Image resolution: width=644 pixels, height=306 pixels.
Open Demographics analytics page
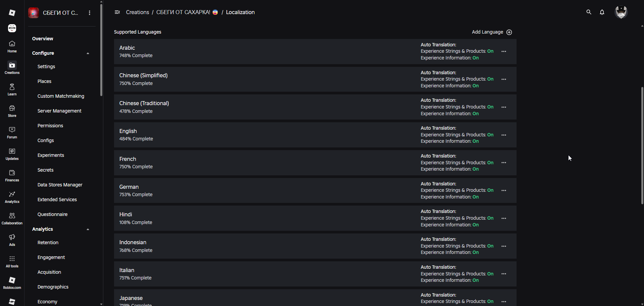[53, 287]
